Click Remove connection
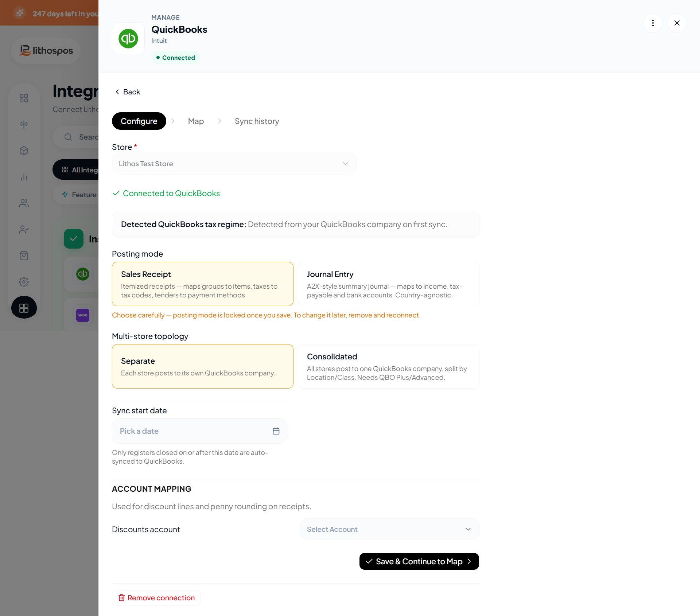 click(x=156, y=598)
